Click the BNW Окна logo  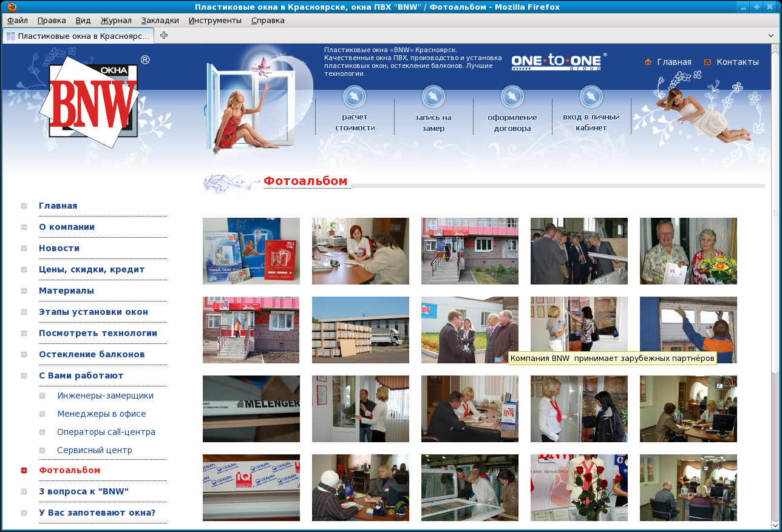(x=94, y=101)
